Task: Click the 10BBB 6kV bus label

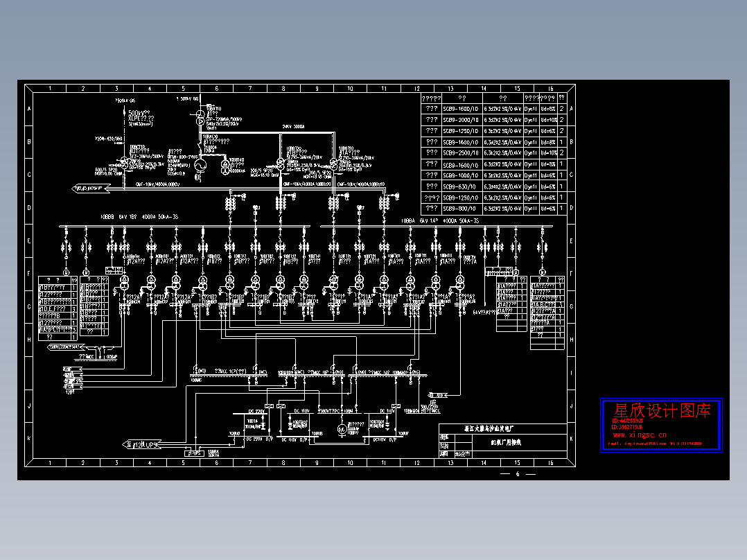Action: [x=139, y=217]
